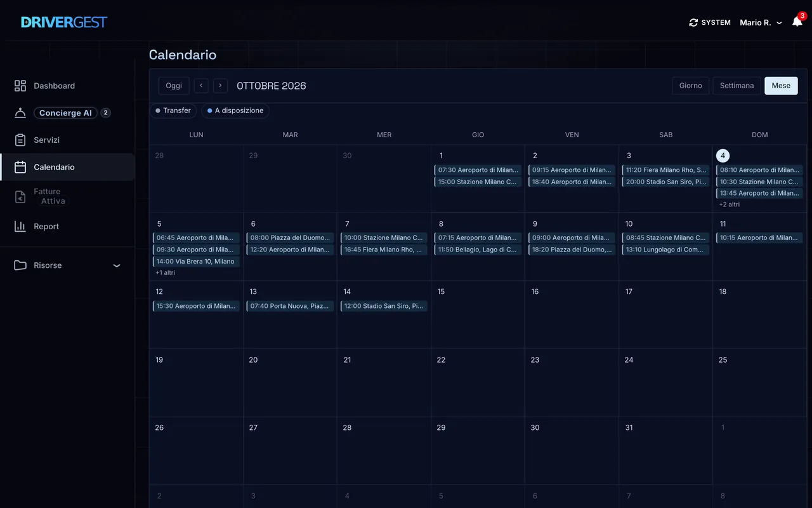Open the 12:20 Aeroporto event on October 6
This screenshot has width=812, height=508.
[x=290, y=250]
